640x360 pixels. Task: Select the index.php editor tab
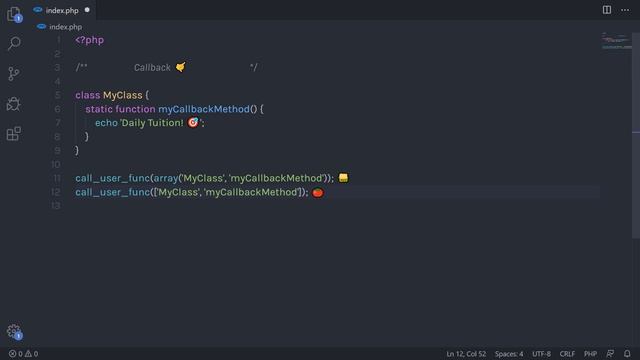point(62,10)
